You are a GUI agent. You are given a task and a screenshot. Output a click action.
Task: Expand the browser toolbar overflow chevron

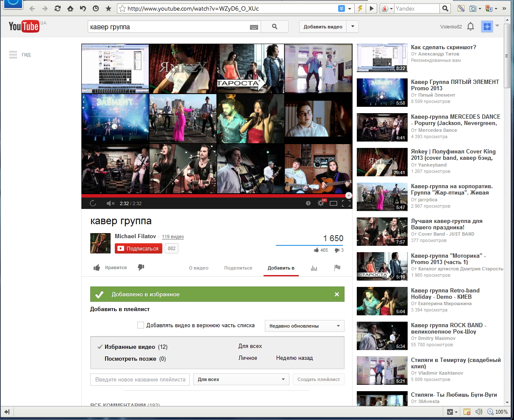tap(505, 8)
